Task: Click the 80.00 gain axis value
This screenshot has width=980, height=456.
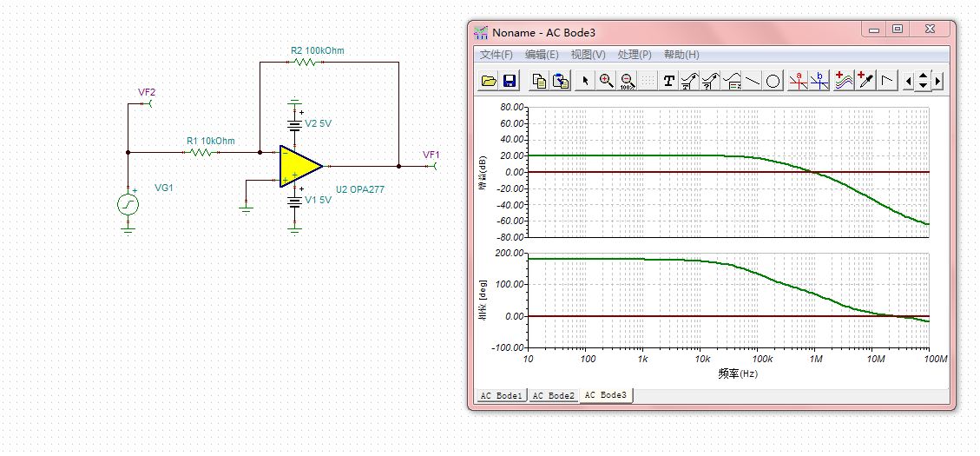Action: click(x=511, y=107)
